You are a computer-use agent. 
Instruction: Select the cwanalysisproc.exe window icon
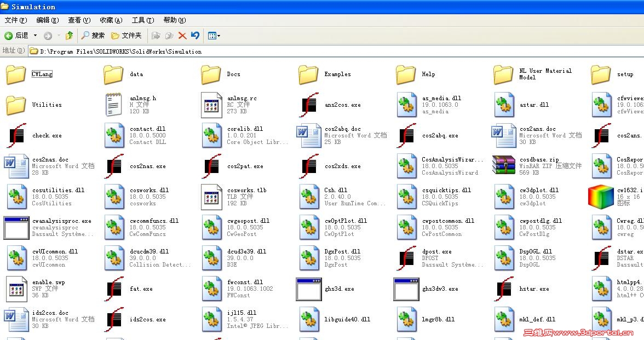point(16,228)
